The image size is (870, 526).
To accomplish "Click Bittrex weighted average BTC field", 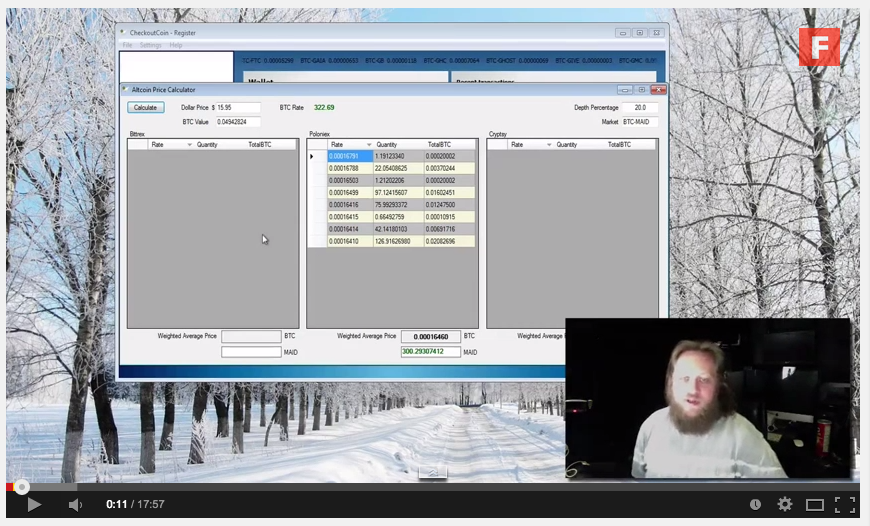I will (251, 336).
